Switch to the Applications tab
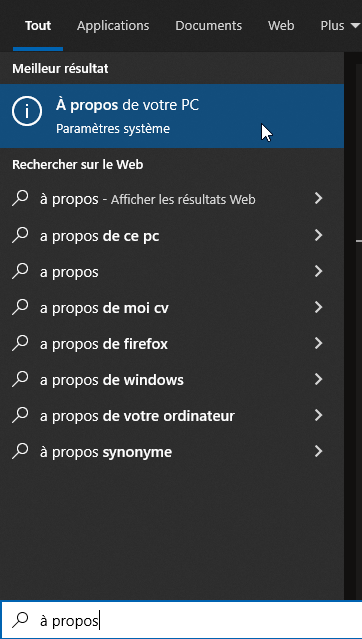Image resolution: width=362 pixels, height=639 pixels. 113,26
